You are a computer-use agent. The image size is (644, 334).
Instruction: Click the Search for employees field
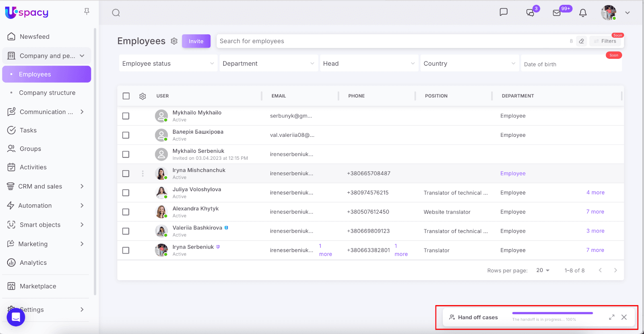coord(390,41)
